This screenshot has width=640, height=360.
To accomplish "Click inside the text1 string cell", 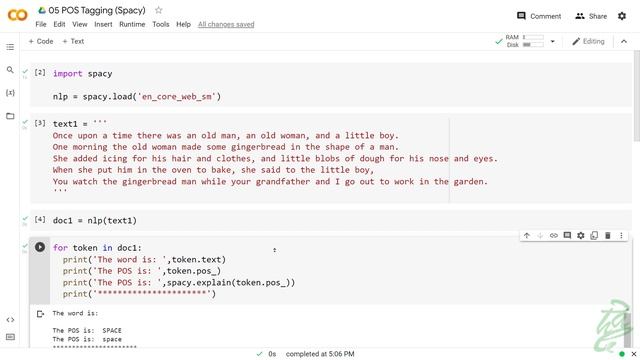I will (331, 158).
